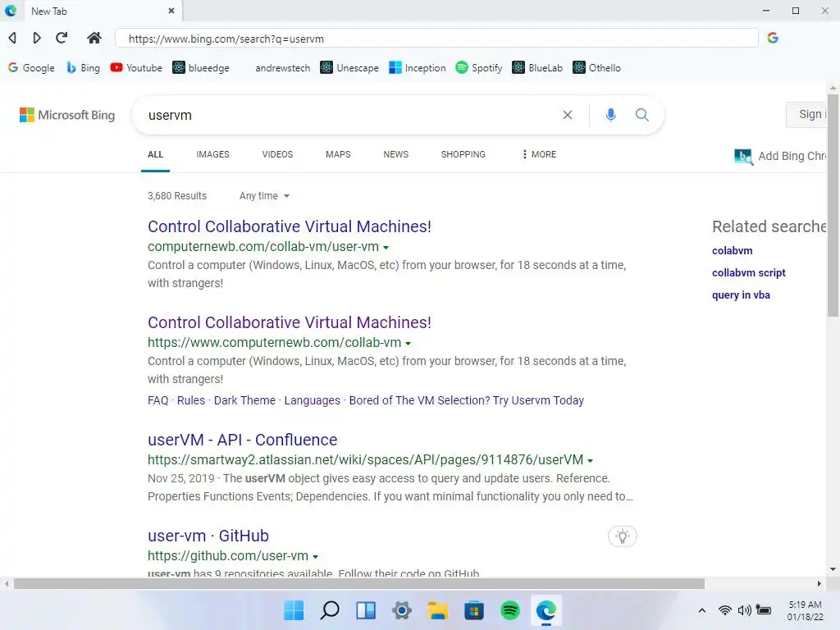This screenshot has width=840, height=630.
Task: Open taskbar Search
Action: (330, 610)
